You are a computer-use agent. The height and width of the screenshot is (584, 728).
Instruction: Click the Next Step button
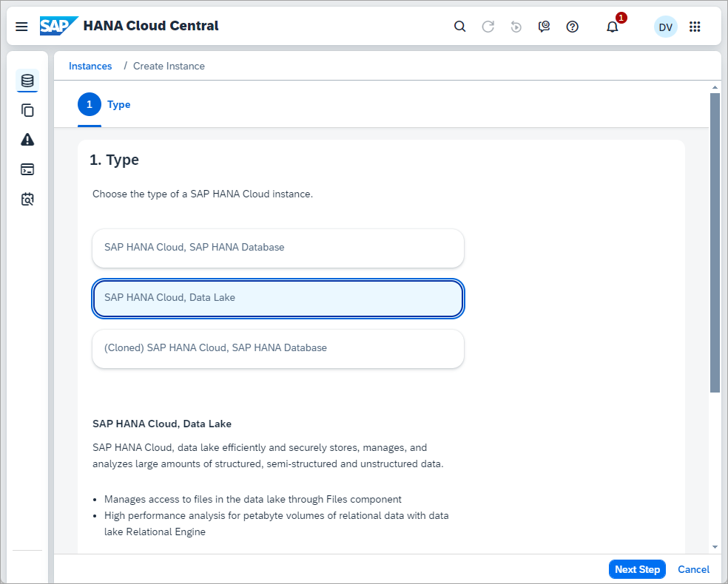tap(637, 569)
